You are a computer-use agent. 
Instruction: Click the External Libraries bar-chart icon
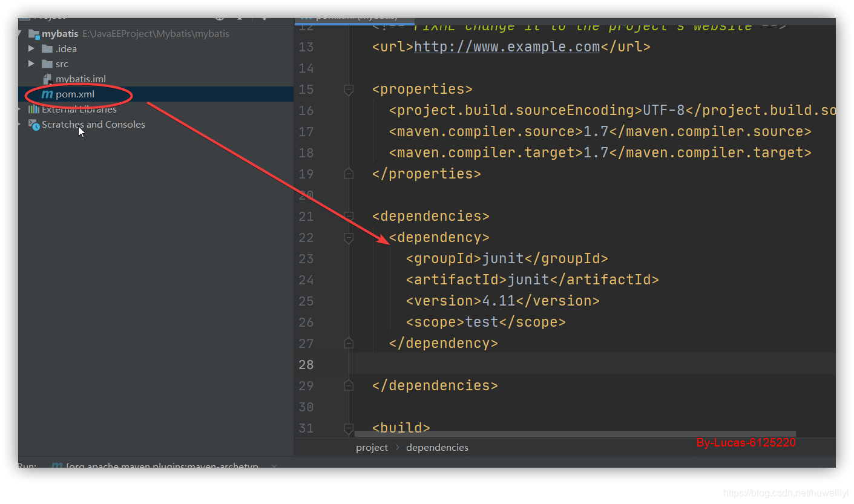(34, 110)
